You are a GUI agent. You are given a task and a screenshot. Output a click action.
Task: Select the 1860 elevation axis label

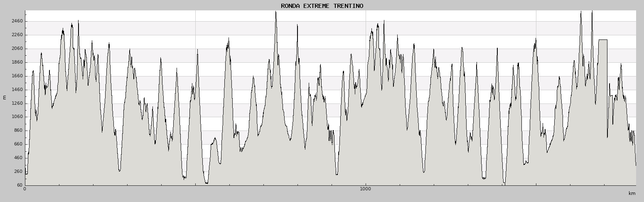(x=17, y=62)
